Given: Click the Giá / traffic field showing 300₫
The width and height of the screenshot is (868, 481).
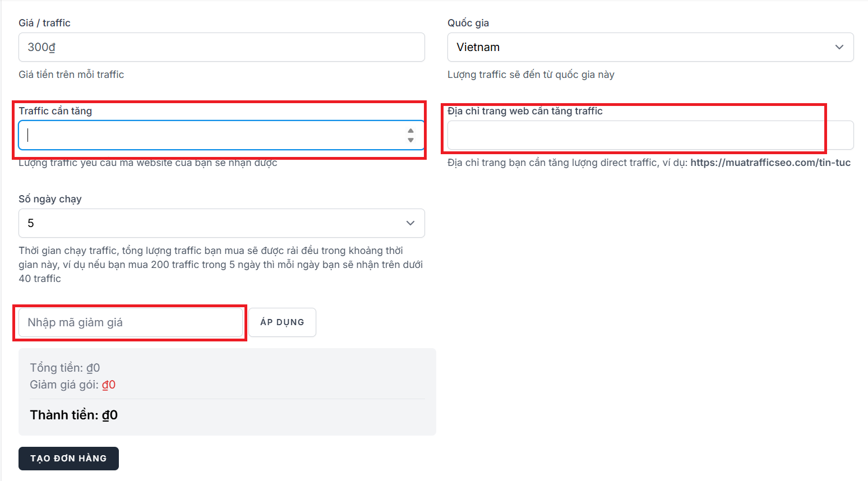Looking at the screenshot, I should pos(221,47).
